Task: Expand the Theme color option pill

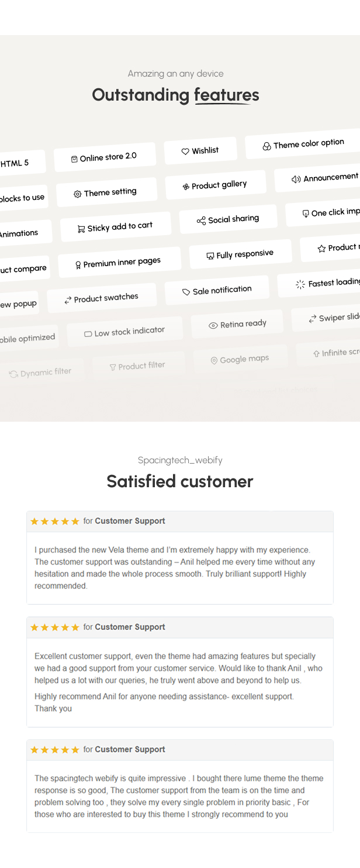Action: [x=304, y=143]
